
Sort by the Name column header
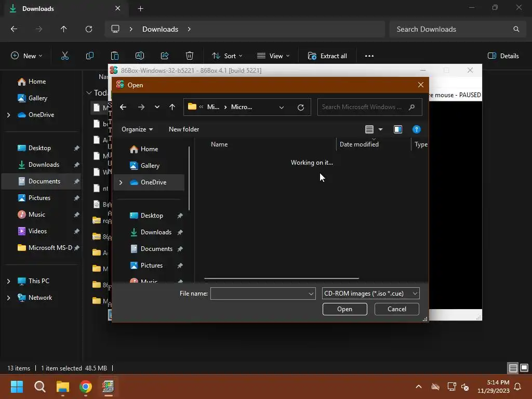[219, 144]
